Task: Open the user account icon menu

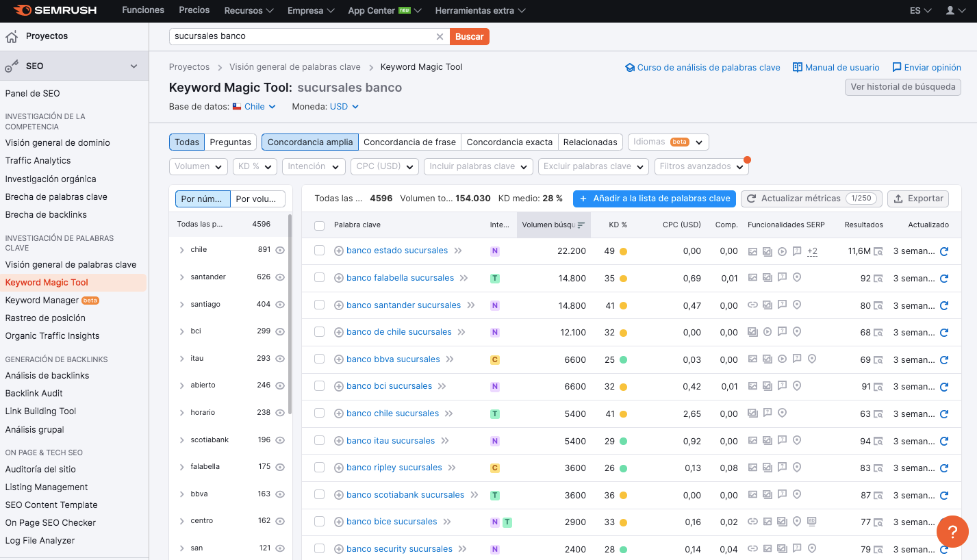Action: (x=956, y=10)
